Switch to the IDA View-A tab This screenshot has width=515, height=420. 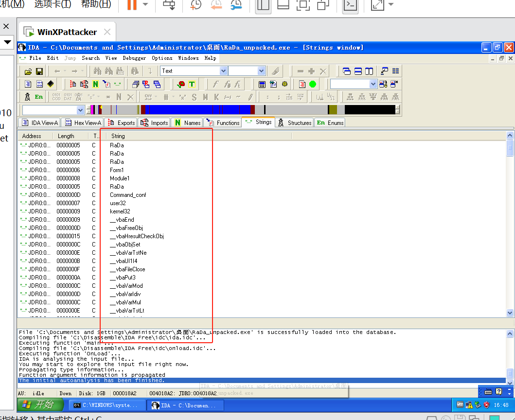[40, 123]
